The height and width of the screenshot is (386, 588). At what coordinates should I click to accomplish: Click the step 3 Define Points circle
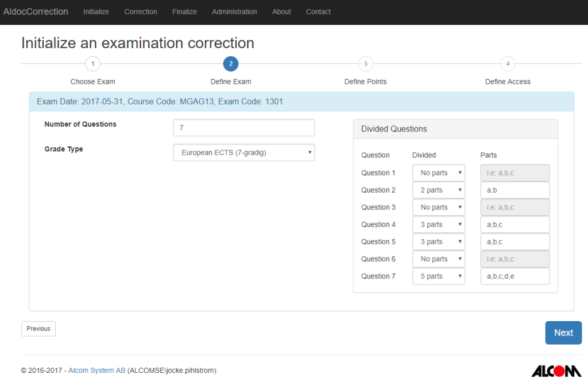[365, 64]
